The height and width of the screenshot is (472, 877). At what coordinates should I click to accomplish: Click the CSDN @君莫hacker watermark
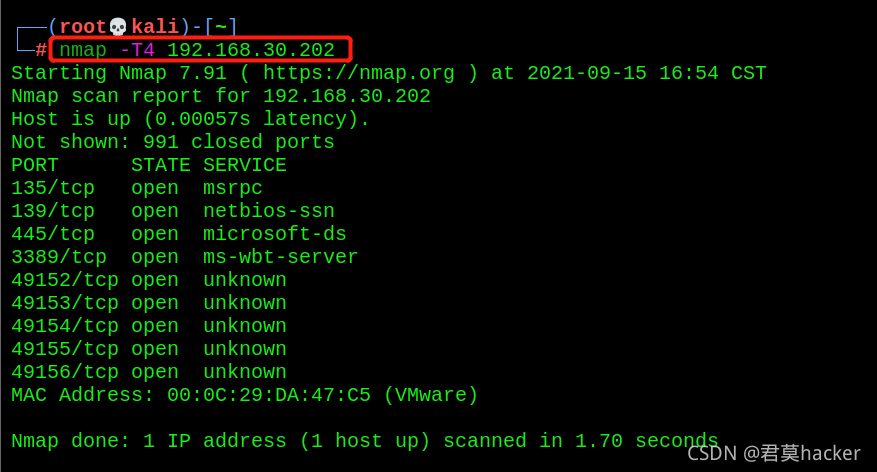[774, 453]
